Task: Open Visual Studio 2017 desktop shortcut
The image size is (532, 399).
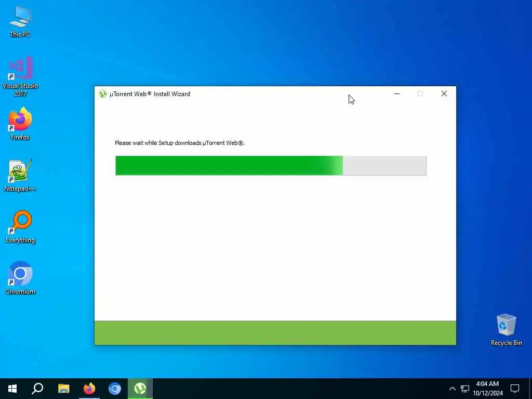Action: 20,76
